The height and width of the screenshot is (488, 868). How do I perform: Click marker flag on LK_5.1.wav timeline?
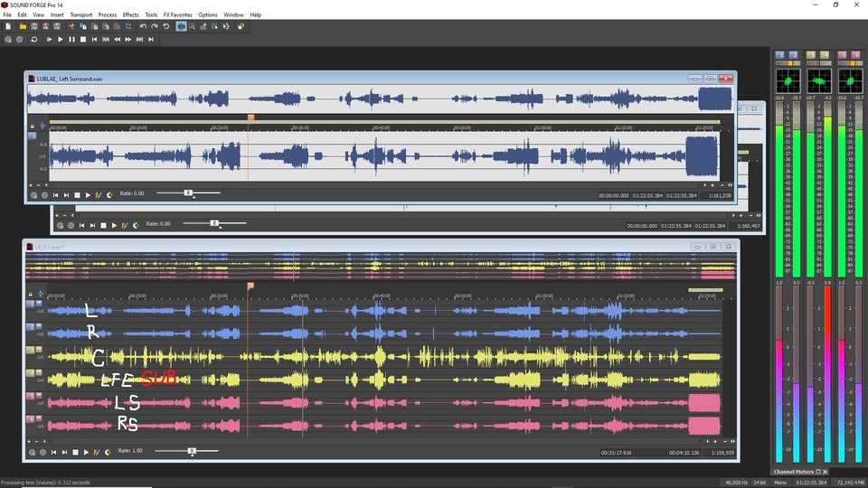[x=250, y=286]
